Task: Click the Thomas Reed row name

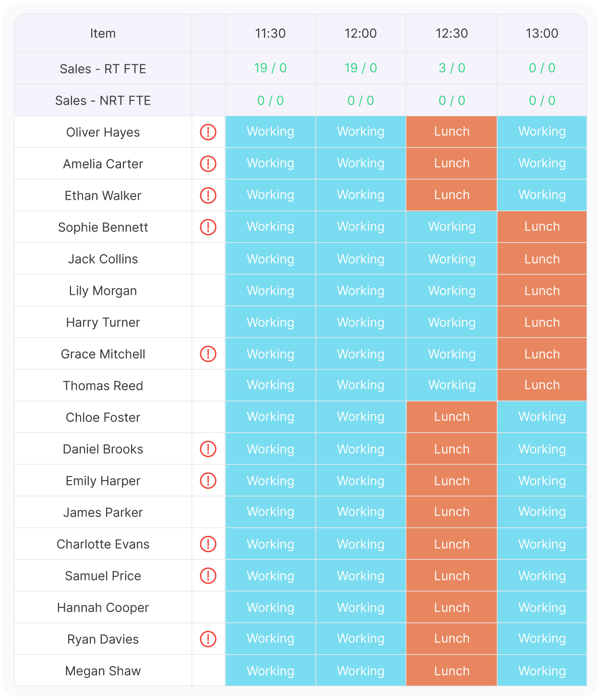Action: pyautogui.click(x=103, y=386)
